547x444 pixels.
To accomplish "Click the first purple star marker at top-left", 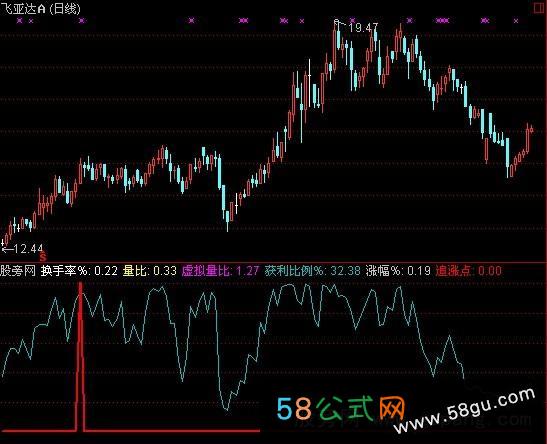I will [20, 21].
